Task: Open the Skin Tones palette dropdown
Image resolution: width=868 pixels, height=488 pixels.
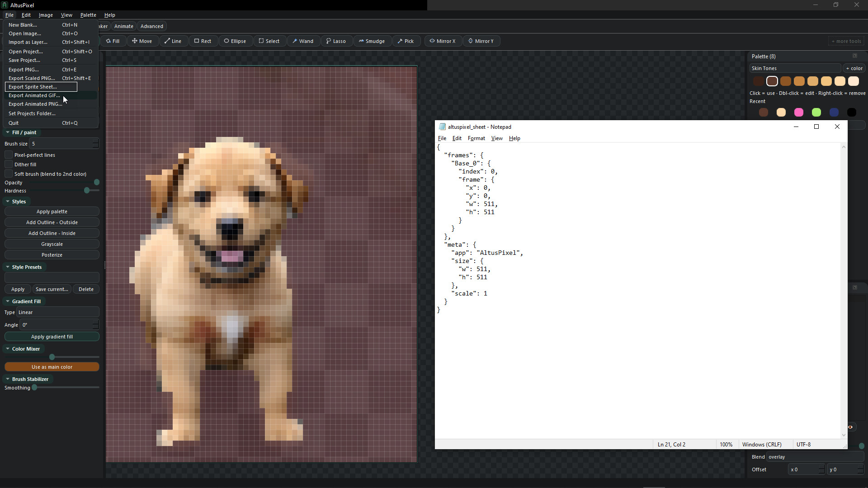Action: tap(795, 68)
